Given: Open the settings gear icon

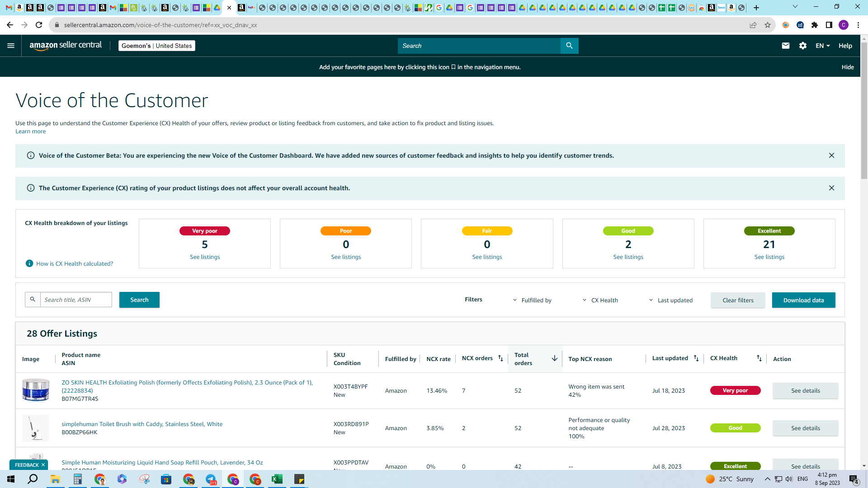Looking at the screenshot, I should click(x=803, y=46).
